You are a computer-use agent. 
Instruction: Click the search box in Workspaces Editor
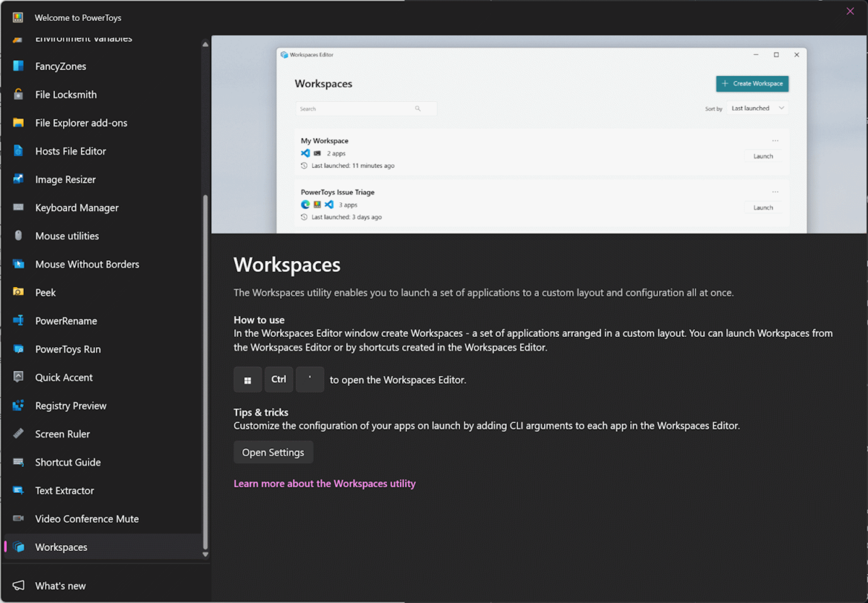tap(365, 108)
